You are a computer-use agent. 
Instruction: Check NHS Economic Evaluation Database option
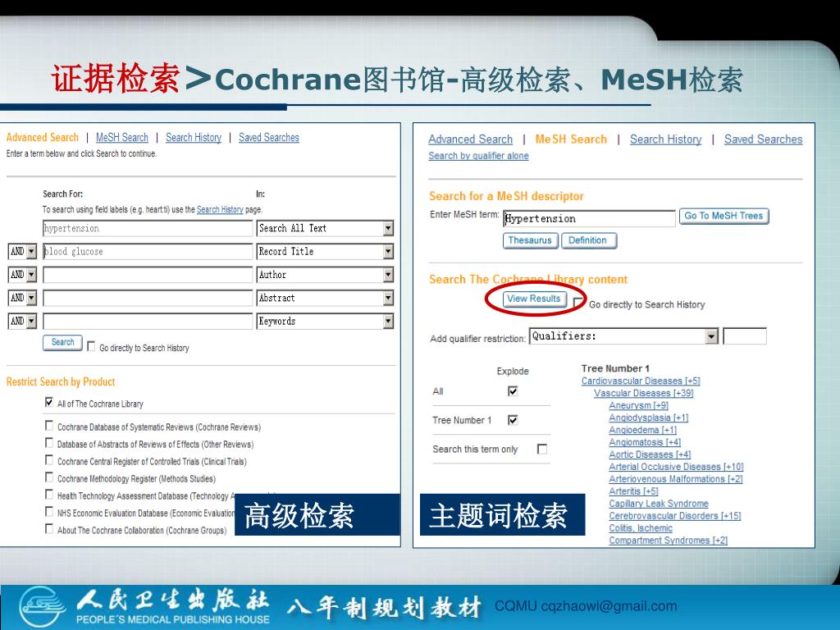[49, 511]
